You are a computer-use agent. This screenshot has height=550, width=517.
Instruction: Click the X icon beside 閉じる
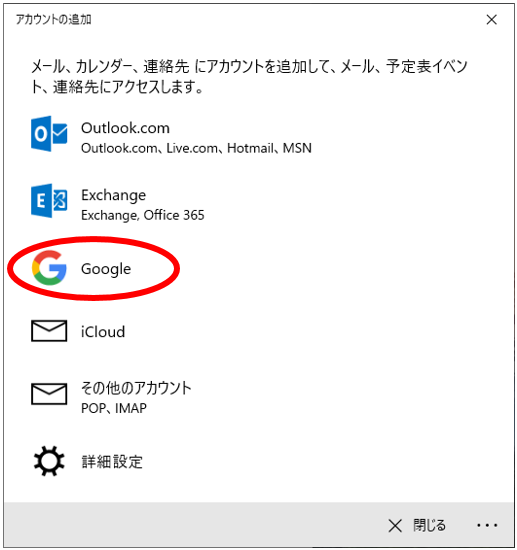[395, 525]
